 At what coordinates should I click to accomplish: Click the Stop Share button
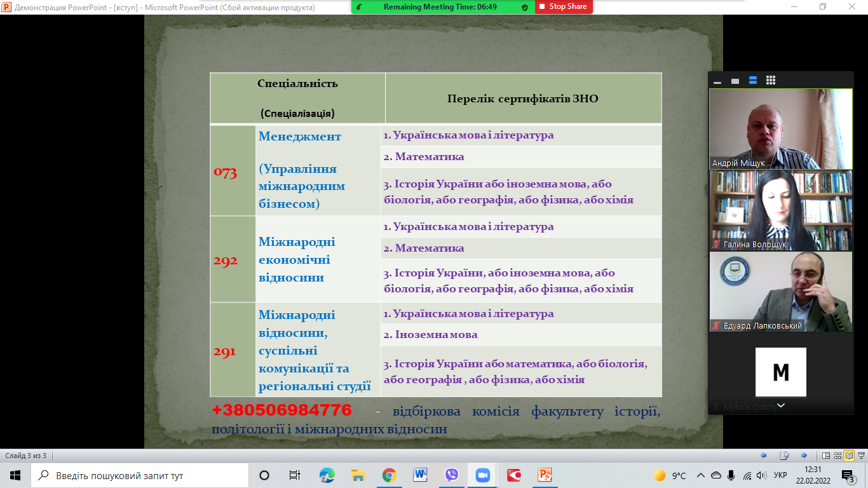point(564,6)
